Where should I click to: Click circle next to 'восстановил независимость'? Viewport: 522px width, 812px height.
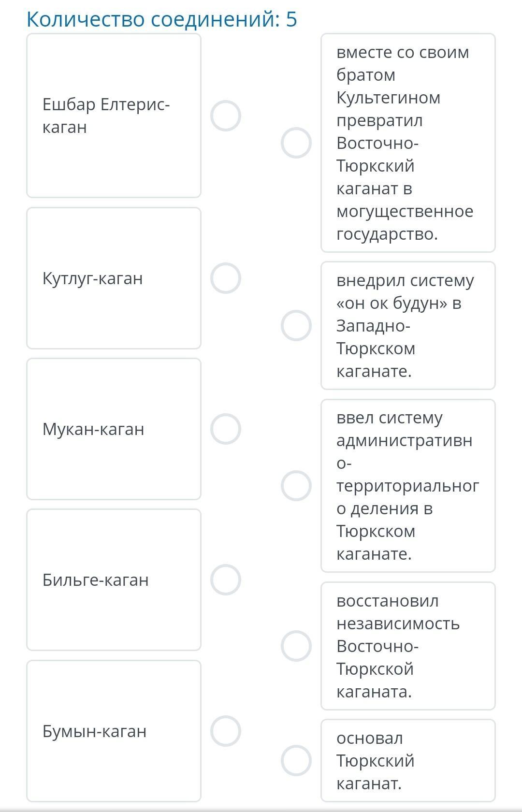coord(296,646)
